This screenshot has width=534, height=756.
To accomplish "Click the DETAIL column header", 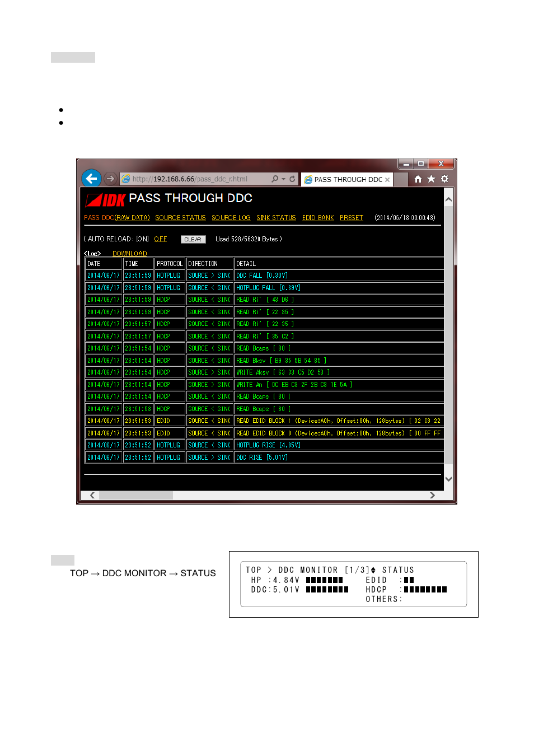I will [x=339, y=264].
